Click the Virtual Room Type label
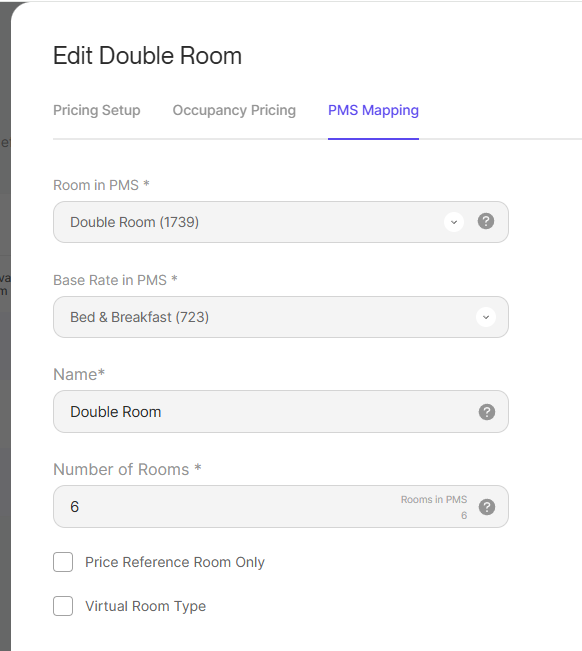The height and width of the screenshot is (651, 582). point(145,606)
